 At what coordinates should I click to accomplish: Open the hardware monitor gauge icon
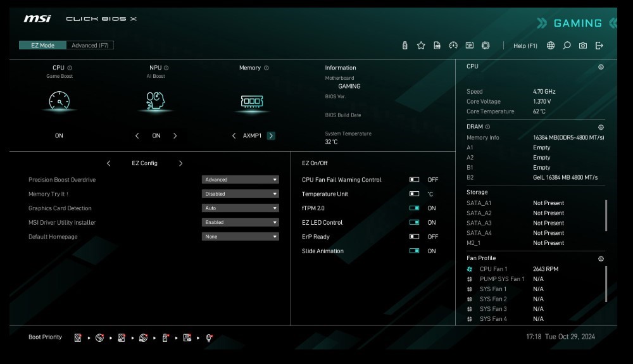click(x=453, y=46)
